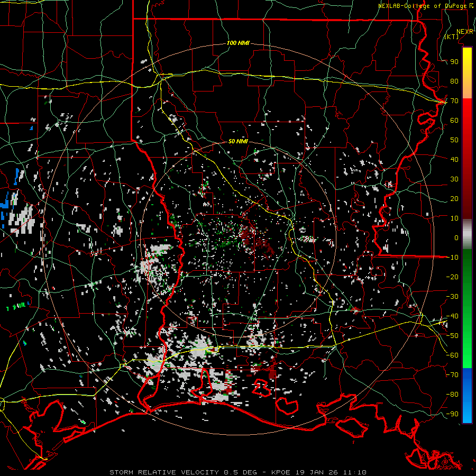The height and width of the screenshot is (476, 476).
Task: Select the positive 90 scale value
Action: tap(454, 62)
